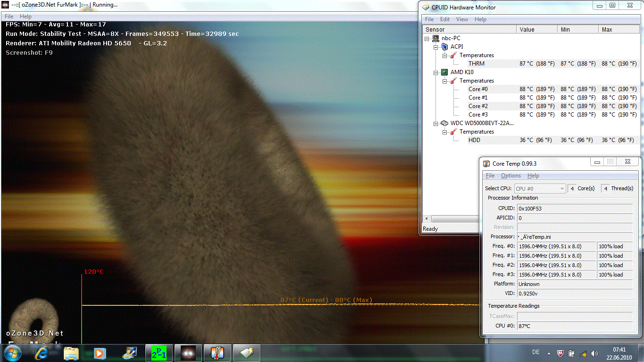This screenshot has height=362, width=644.
Task: Collapse the WDC WD5000BEVT drive node
Action: (x=436, y=124)
